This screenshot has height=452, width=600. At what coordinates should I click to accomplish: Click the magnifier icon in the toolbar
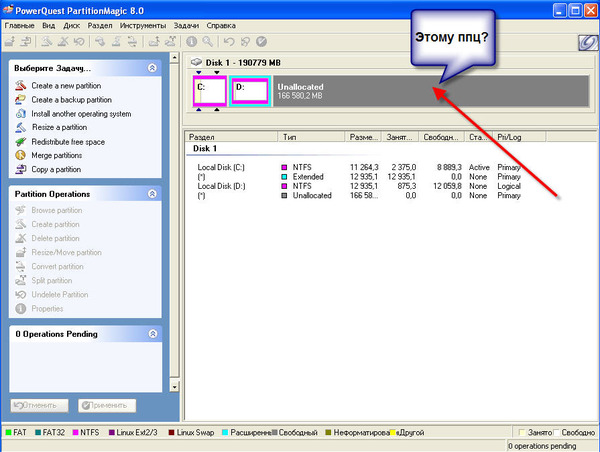click(x=207, y=41)
